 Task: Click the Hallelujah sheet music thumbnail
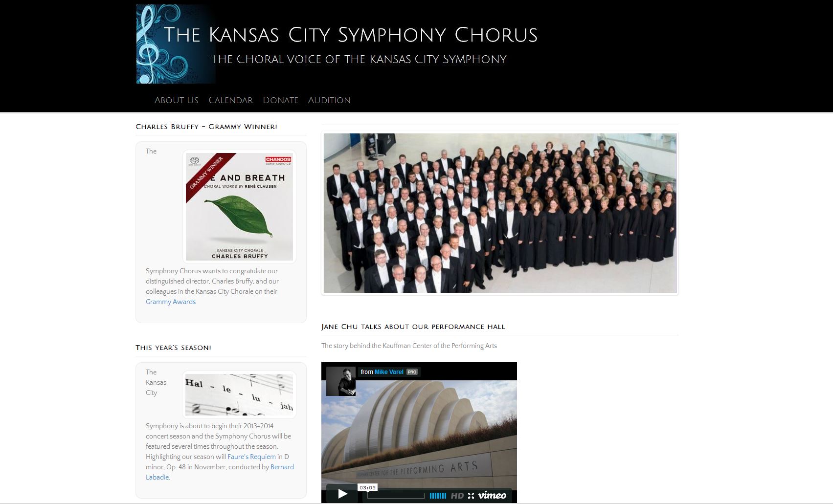tap(239, 395)
